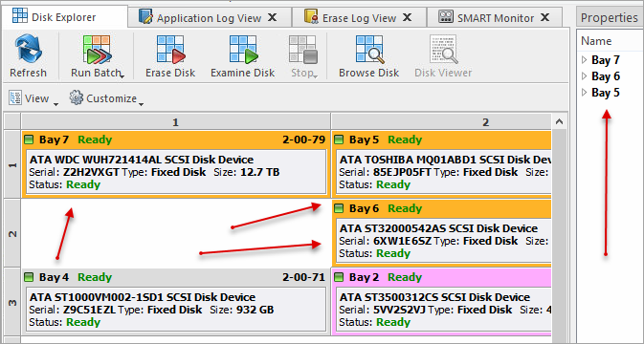Click Bay 5 green status indicator
This screenshot has width=644, height=344.
[x=339, y=140]
